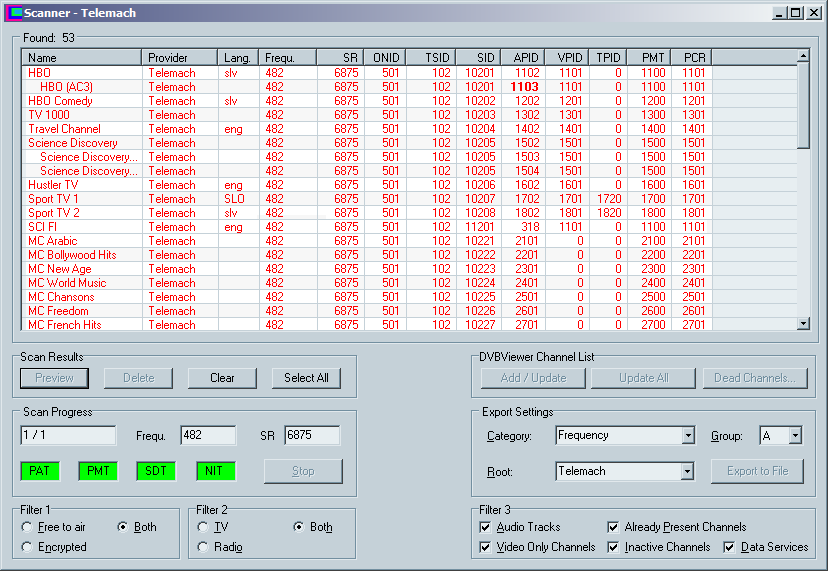Sort by the TSID column header

pyautogui.click(x=431, y=58)
